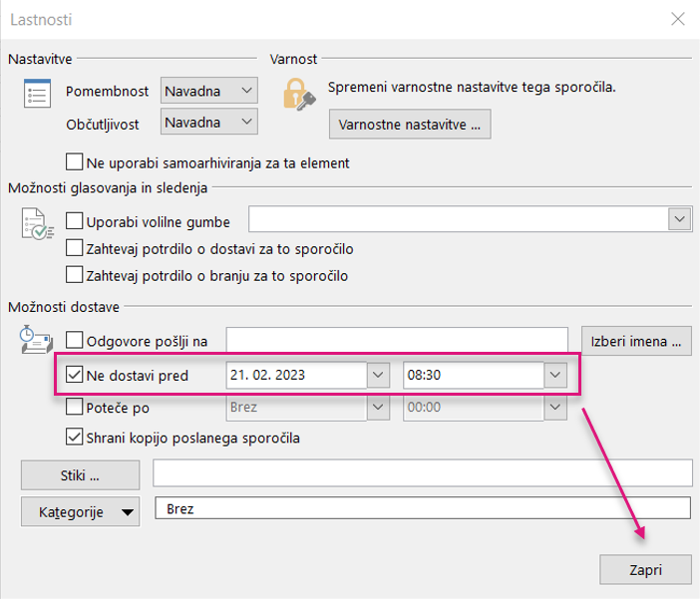Click the contacts text field beside Stiki

(423, 472)
